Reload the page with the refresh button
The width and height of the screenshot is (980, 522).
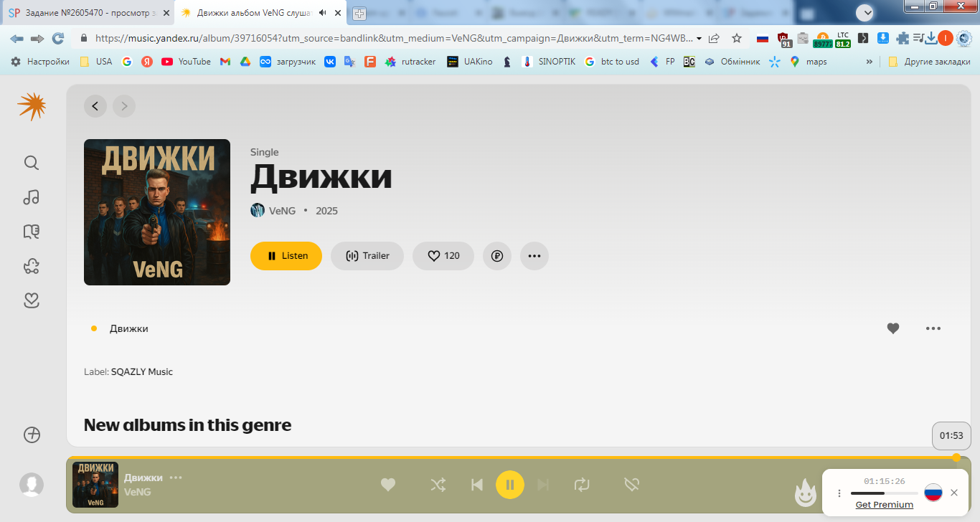click(58, 38)
